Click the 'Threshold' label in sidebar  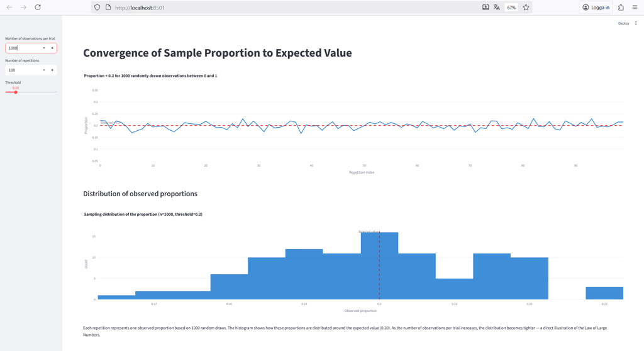click(x=13, y=82)
